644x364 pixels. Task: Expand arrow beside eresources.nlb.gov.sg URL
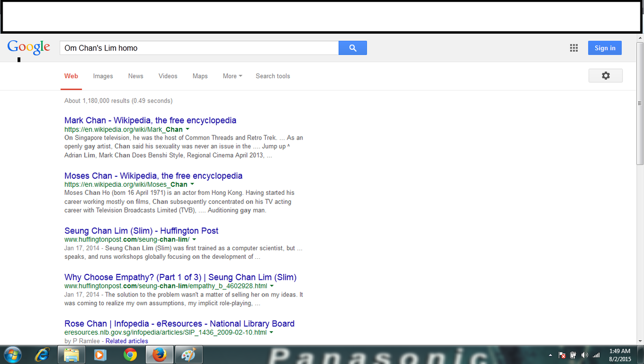271,332
